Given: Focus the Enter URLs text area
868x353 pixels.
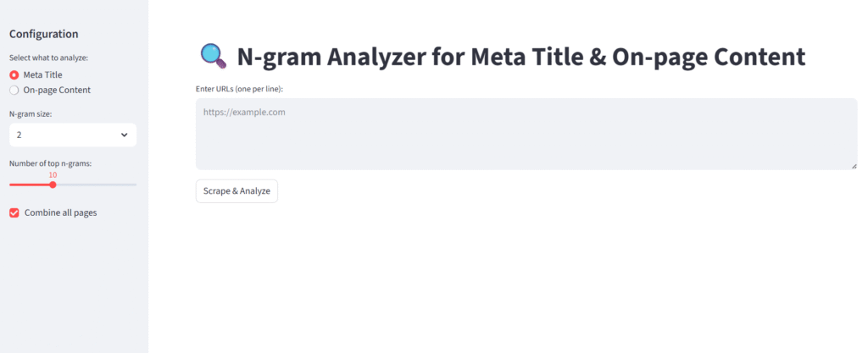Looking at the screenshot, I should (x=526, y=134).
